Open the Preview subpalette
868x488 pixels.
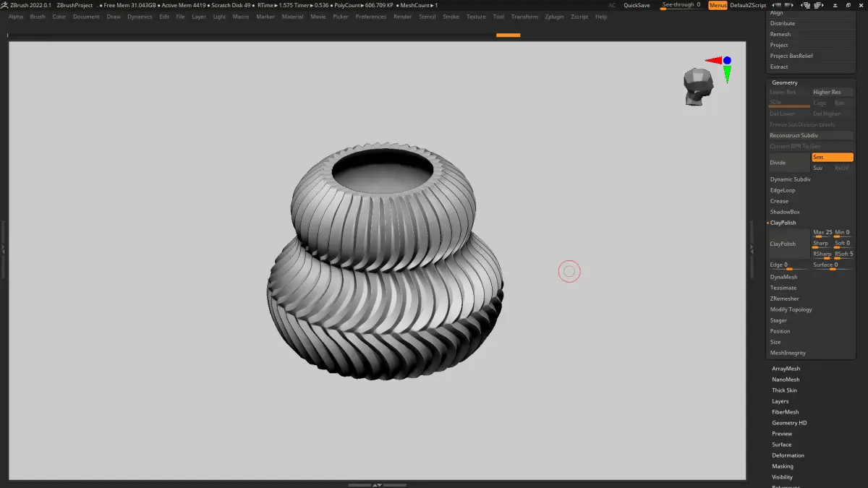[781, 434]
